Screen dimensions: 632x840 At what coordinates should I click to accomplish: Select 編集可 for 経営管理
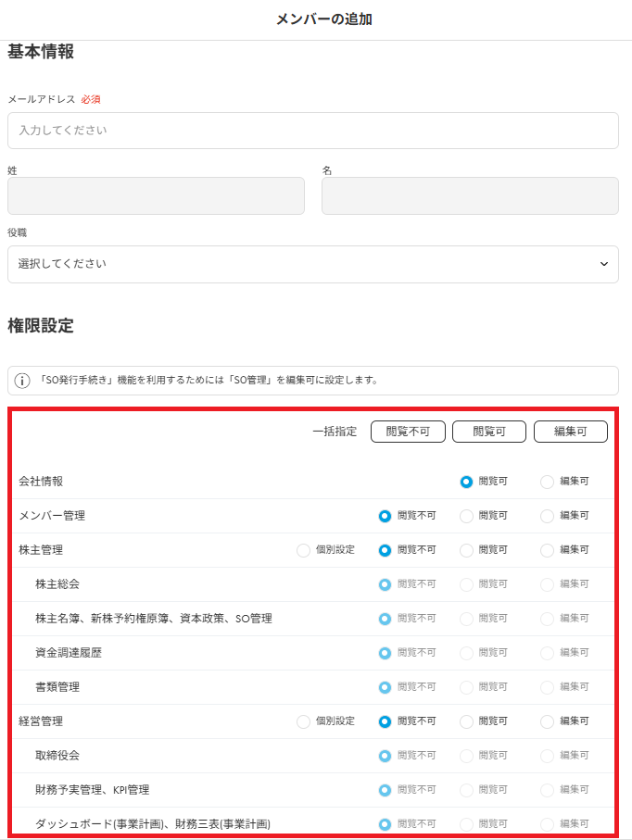[548, 721]
